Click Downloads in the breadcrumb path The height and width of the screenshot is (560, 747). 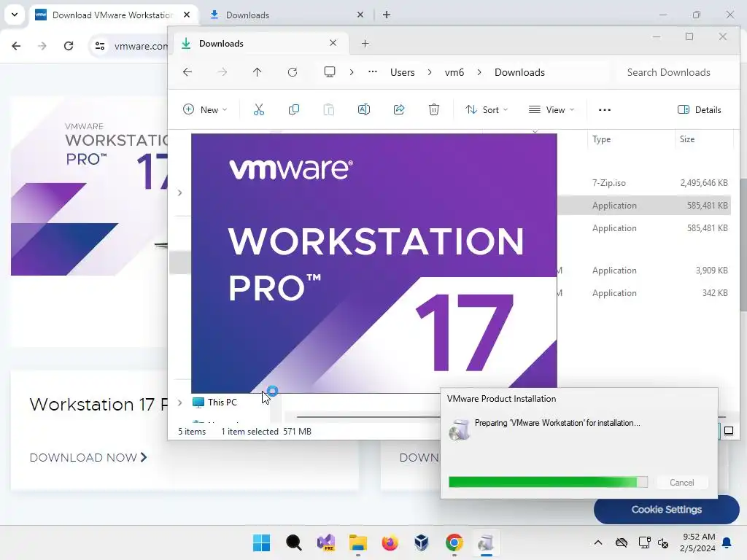point(519,72)
